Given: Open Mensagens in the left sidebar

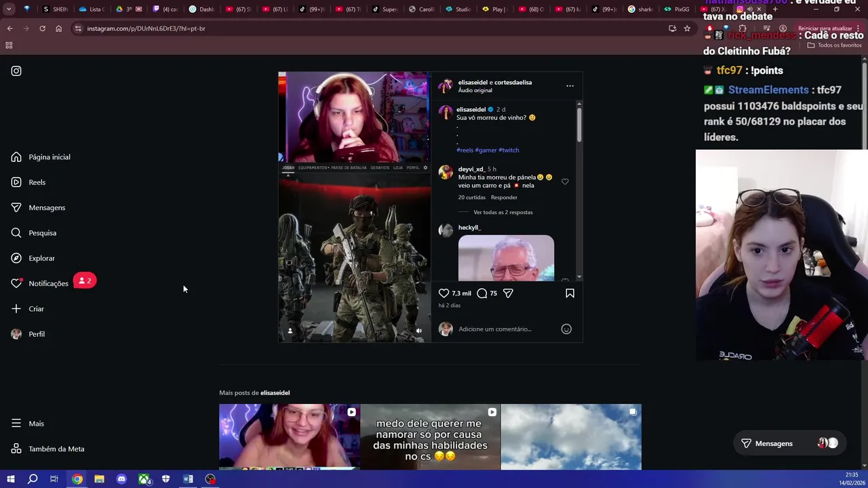Looking at the screenshot, I should point(38,207).
